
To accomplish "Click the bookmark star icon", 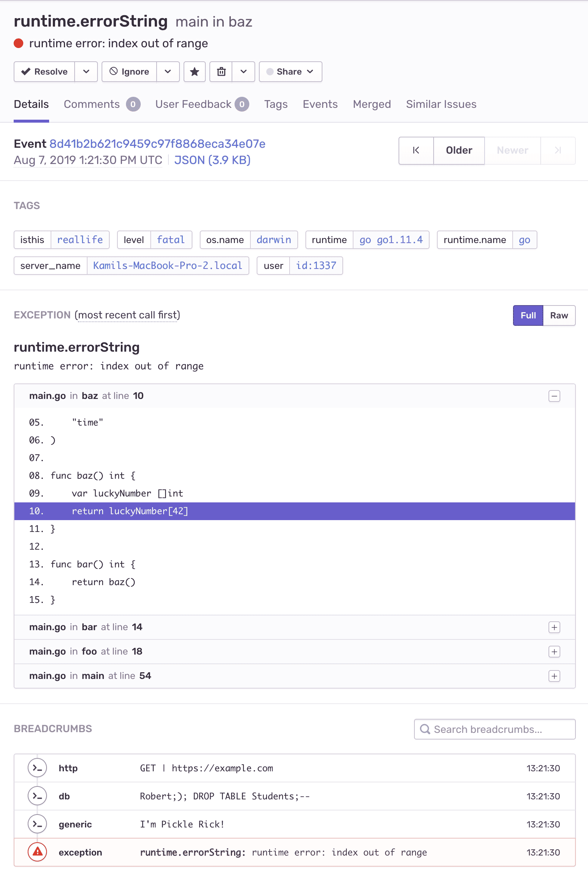I will point(194,72).
